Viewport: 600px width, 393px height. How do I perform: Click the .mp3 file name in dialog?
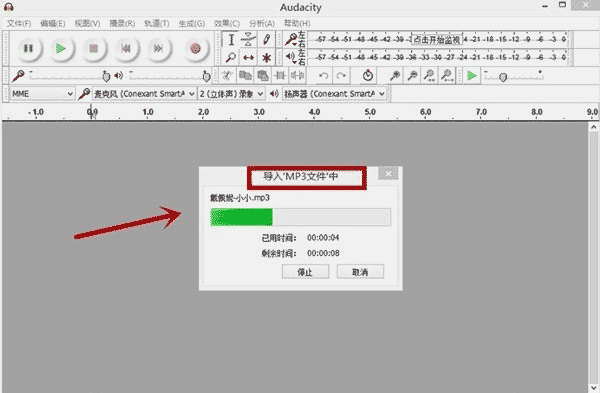pyautogui.click(x=240, y=198)
